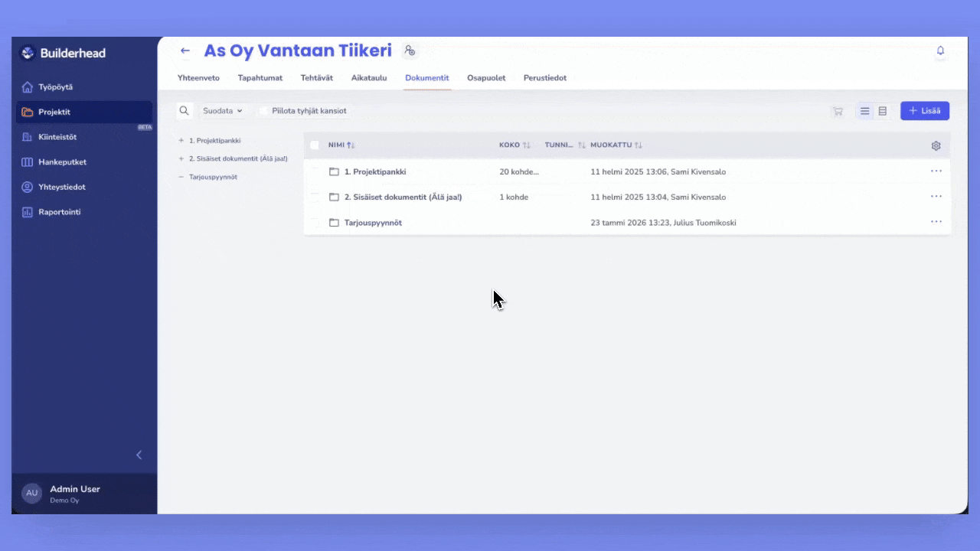The width and height of the screenshot is (980, 551).
Task: Select checkbox for 1. Projektipankki row
Action: point(315,171)
